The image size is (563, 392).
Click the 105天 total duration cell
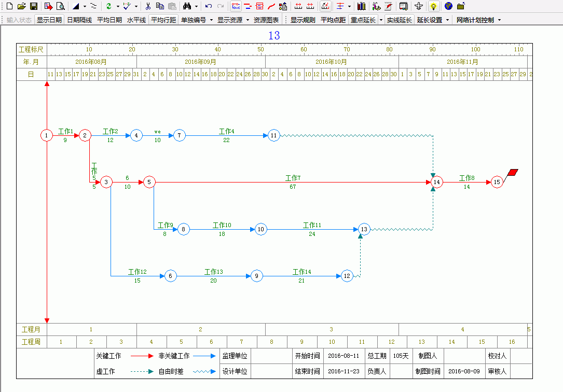tap(401, 356)
